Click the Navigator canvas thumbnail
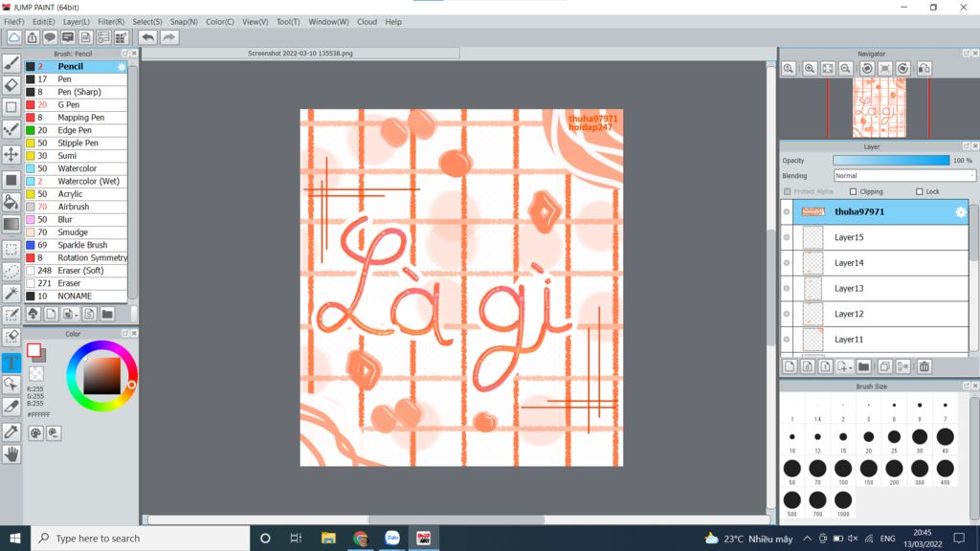 [x=879, y=109]
